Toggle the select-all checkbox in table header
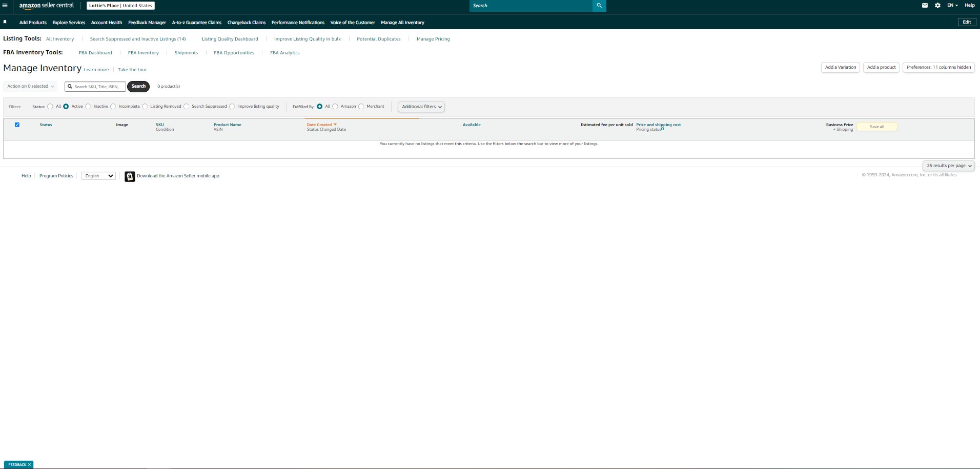980x469 pixels. coord(17,125)
